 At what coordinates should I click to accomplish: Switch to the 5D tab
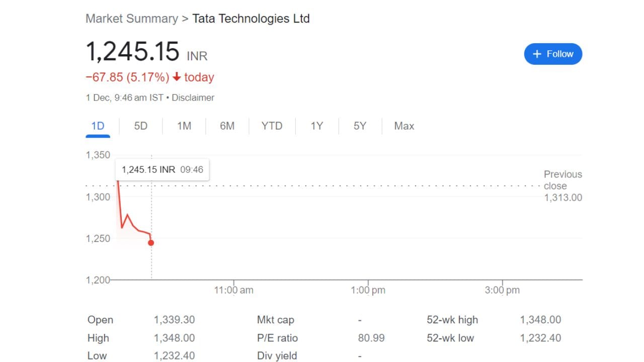[141, 126]
